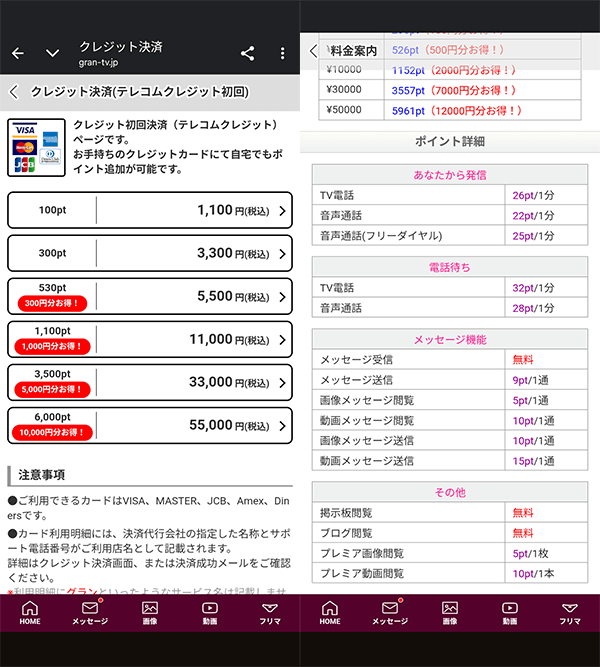Image resolution: width=600 pixels, height=667 pixels.
Task: Open フリマ icon in the left screen nav
Action: (x=270, y=613)
